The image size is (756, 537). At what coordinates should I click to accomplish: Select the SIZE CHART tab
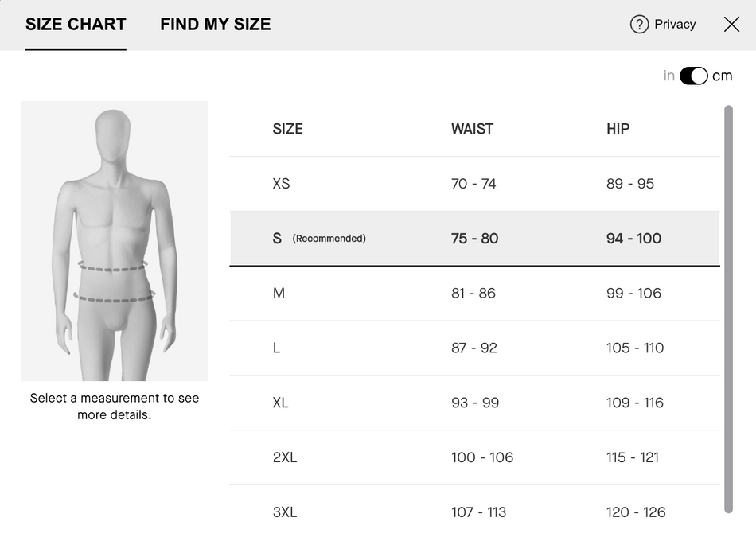(76, 24)
